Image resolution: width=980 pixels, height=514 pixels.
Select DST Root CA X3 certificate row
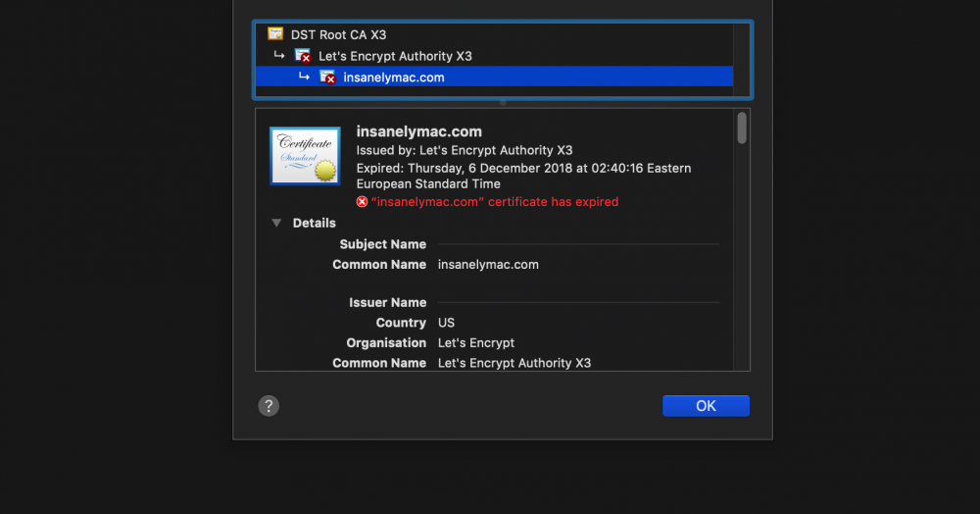coord(494,35)
